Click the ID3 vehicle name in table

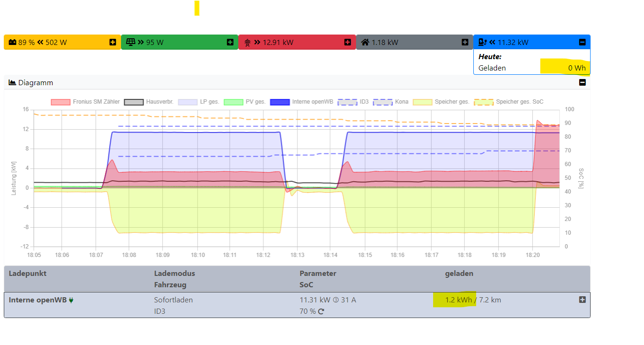click(x=160, y=311)
